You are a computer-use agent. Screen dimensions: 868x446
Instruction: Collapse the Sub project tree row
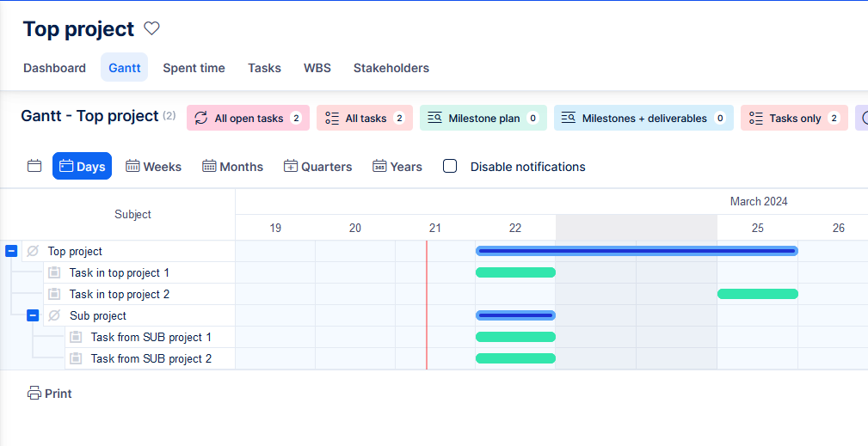pyautogui.click(x=33, y=315)
